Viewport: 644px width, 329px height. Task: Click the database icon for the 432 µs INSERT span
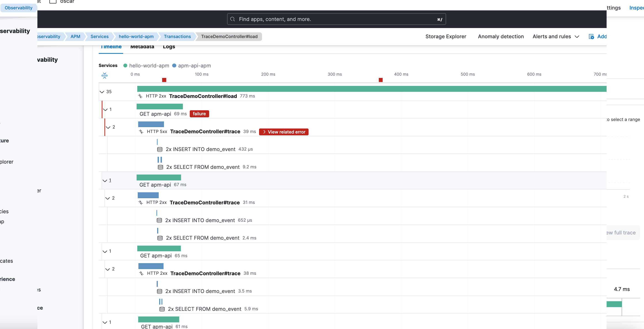point(160,149)
